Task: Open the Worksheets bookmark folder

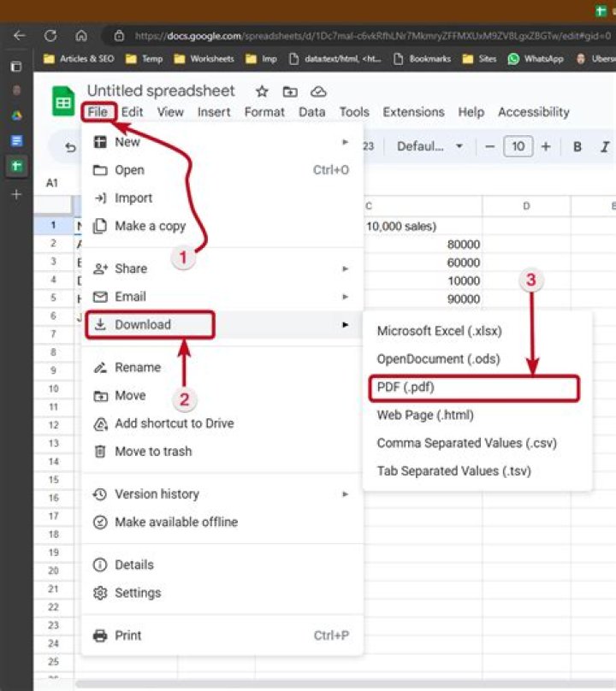Action: coord(204,59)
